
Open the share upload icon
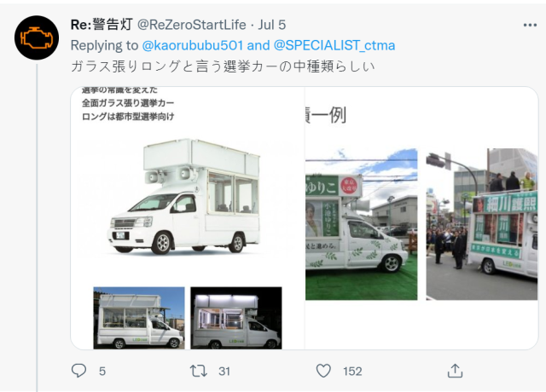coord(455,371)
